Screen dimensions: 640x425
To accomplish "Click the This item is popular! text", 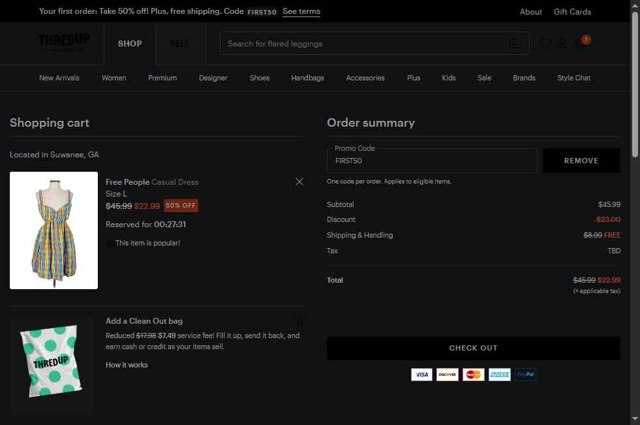I will tap(147, 243).
